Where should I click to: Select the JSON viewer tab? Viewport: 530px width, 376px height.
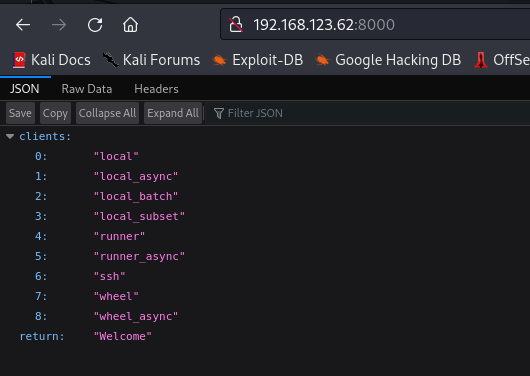coord(25,89)
